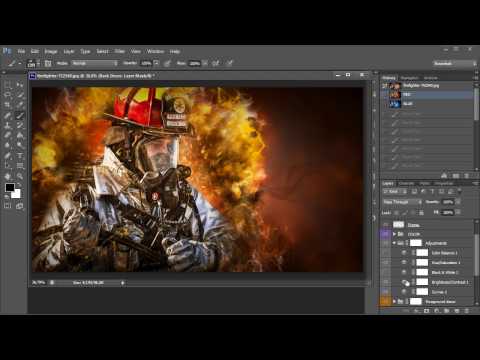
Task: Select the Blur tool
Action: pyautogui.click(x=7, y=145)
